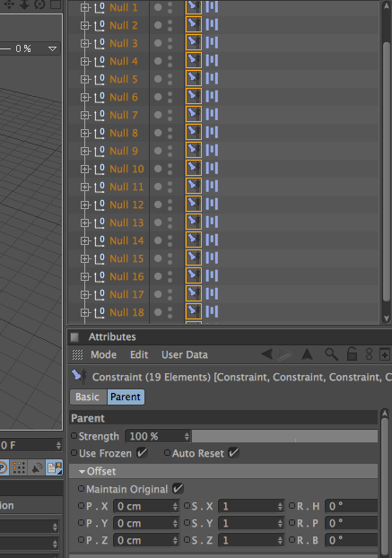Open the Mode menu

click(x=103, y=354)
